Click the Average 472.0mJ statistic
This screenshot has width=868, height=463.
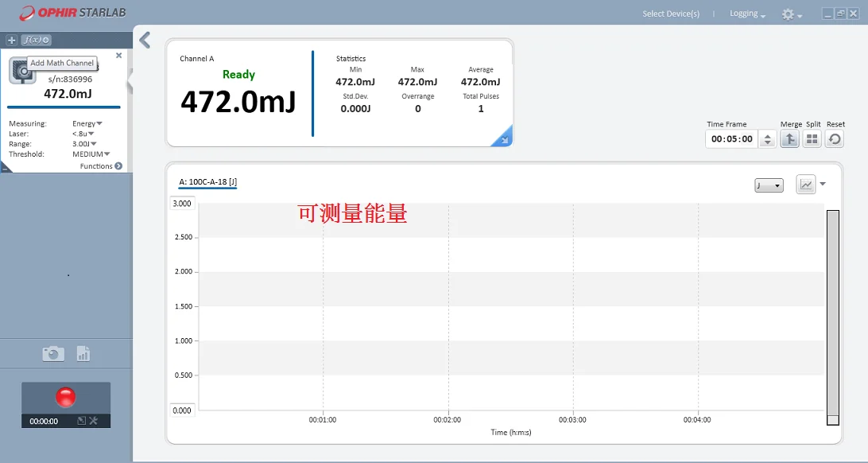coord(480,82)
